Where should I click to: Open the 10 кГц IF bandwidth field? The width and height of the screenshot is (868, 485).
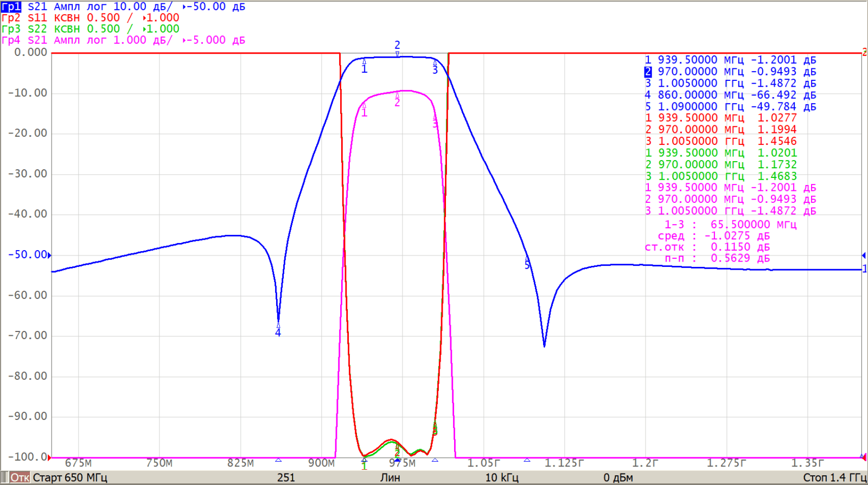click(x=501, y=477)
